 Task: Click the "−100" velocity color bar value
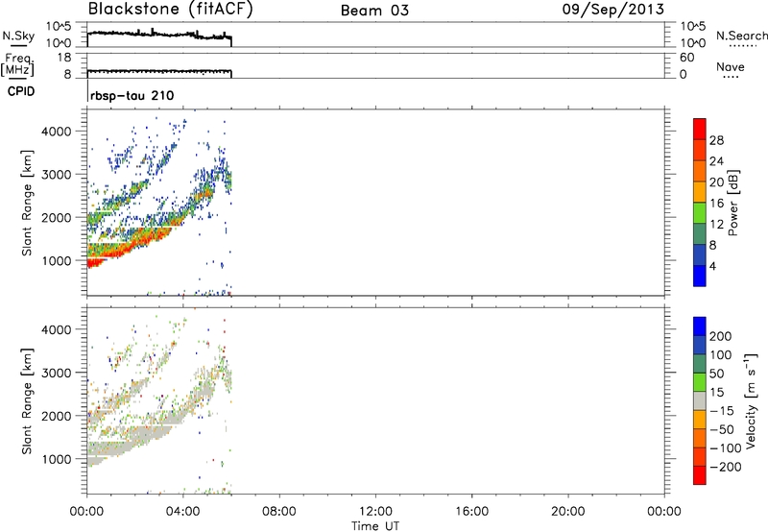tap(726, 448)
